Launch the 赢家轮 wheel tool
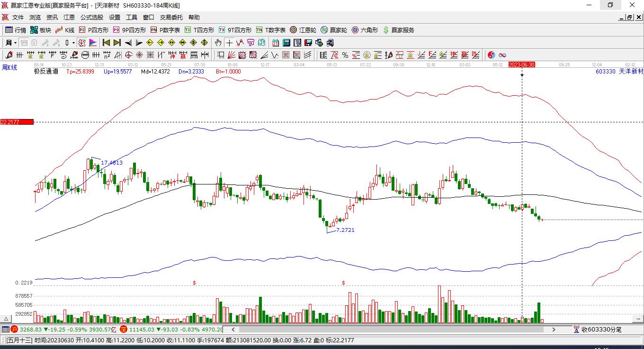Image resolution: width=644 pixels, height=349 pixels. 334,30
